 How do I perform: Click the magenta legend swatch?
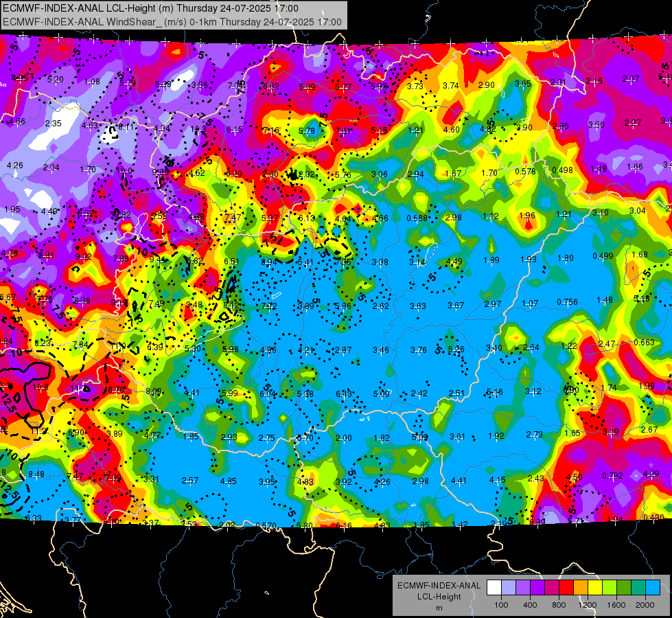click(x=552, y=587)
